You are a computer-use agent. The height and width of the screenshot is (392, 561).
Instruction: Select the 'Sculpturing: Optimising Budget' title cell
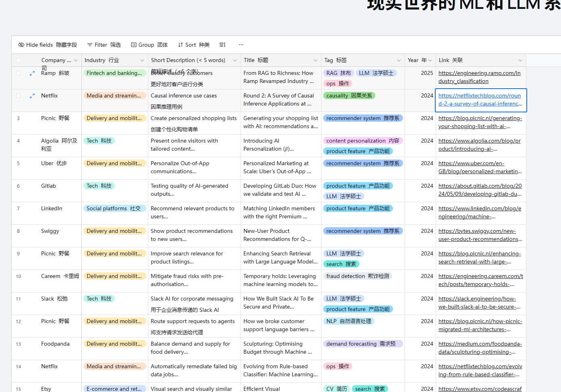click(x=281, y=349)
